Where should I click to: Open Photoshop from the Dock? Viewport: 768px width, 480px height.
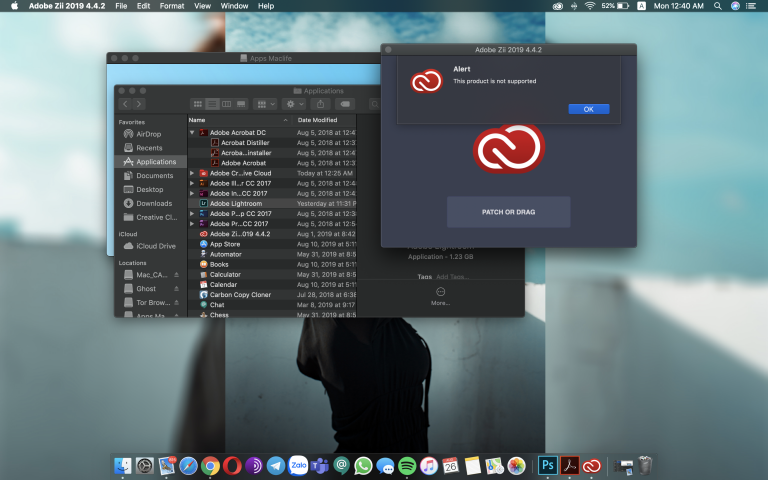click(548, 465)
